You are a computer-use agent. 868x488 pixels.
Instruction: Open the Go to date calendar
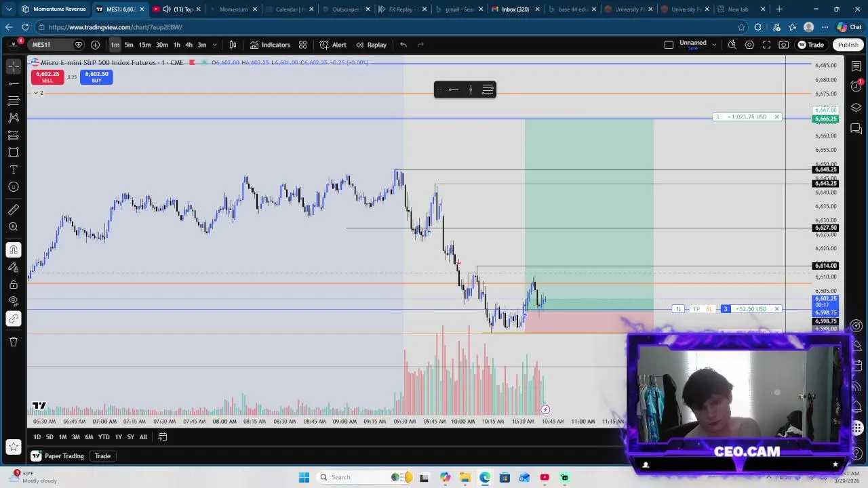tap(163, 437)
